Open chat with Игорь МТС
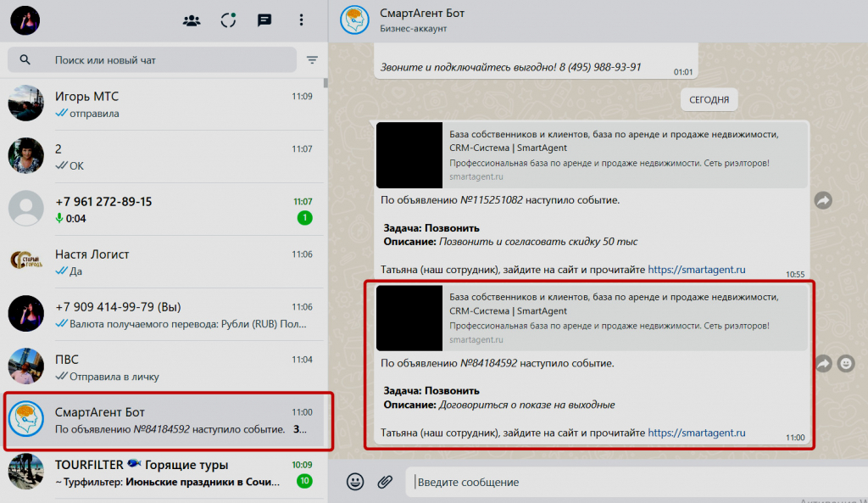This screenshot has height=503, width=868. (x=164, y=104)
